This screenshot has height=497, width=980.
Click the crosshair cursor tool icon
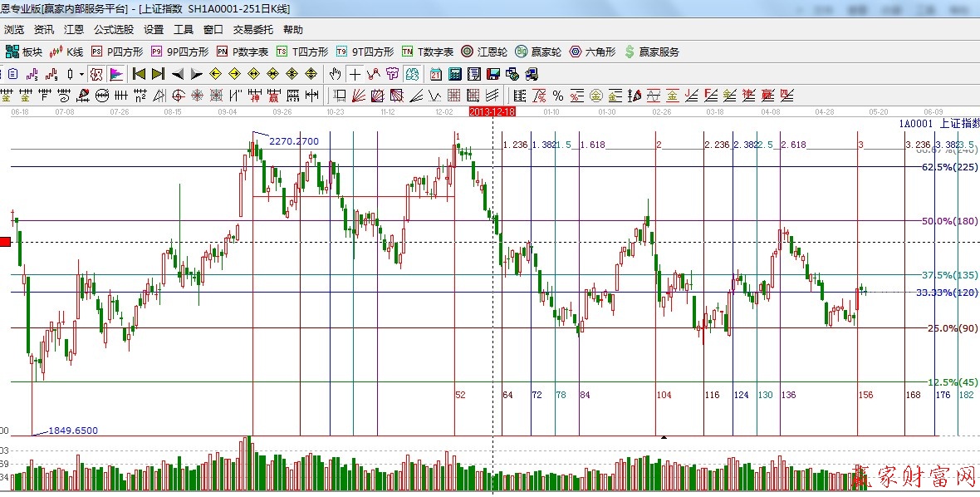coord(355,74)
